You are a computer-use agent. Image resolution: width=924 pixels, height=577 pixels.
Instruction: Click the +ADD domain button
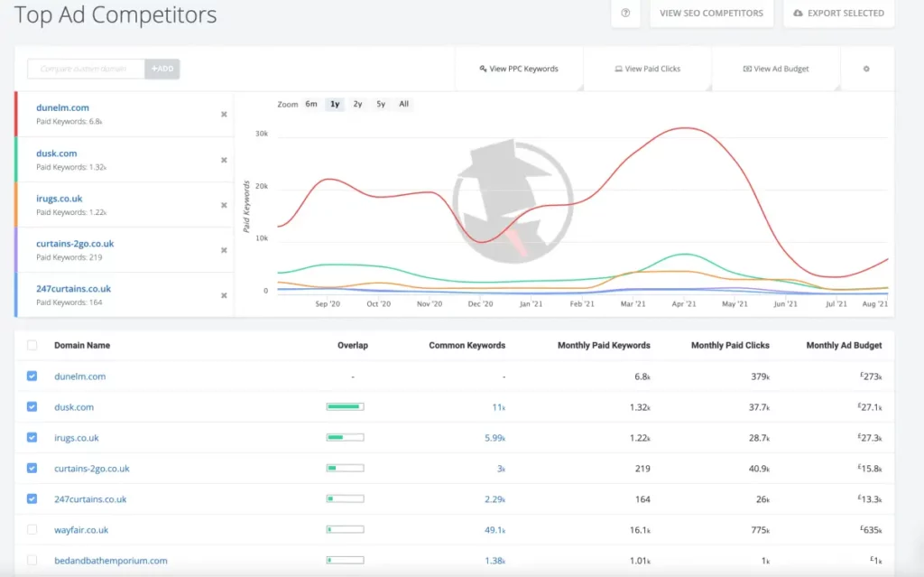click(x=162, y=69)
